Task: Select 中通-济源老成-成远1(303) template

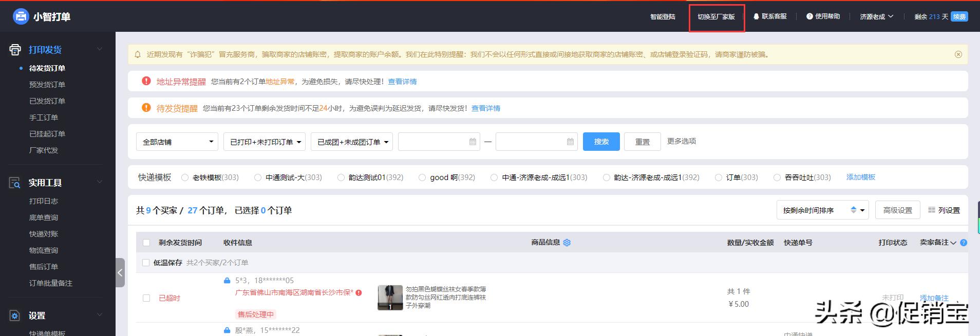Action: tap(494, 177)
